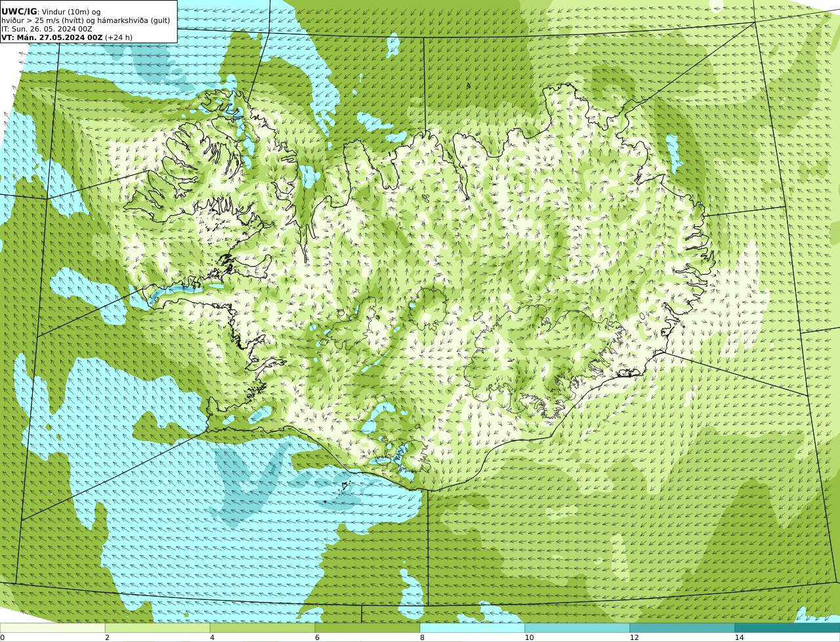Click the legend label '14'
Viewport: 840px width, 642px height.
[739, 637]
